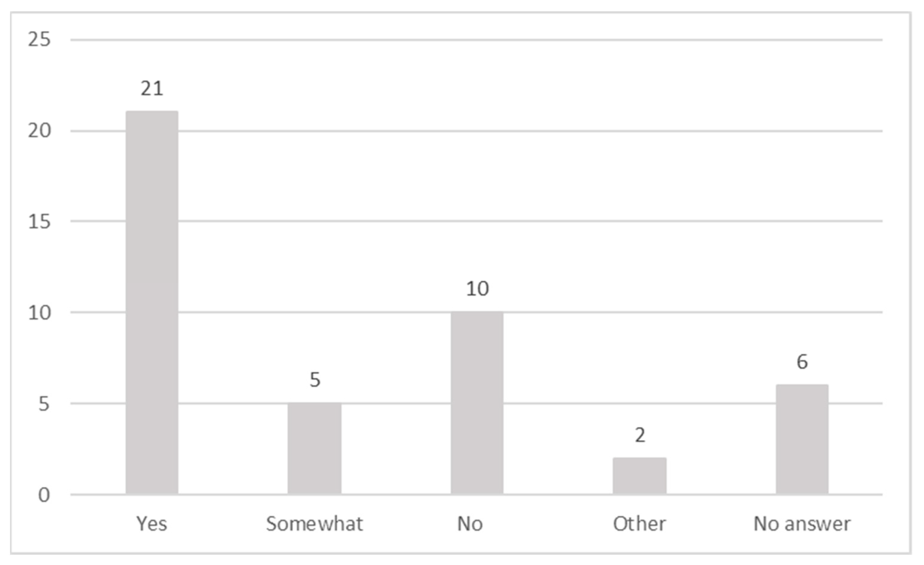Select the data label above the No bar
Viewport: 924px width, 565px height.
pos(477,288)
